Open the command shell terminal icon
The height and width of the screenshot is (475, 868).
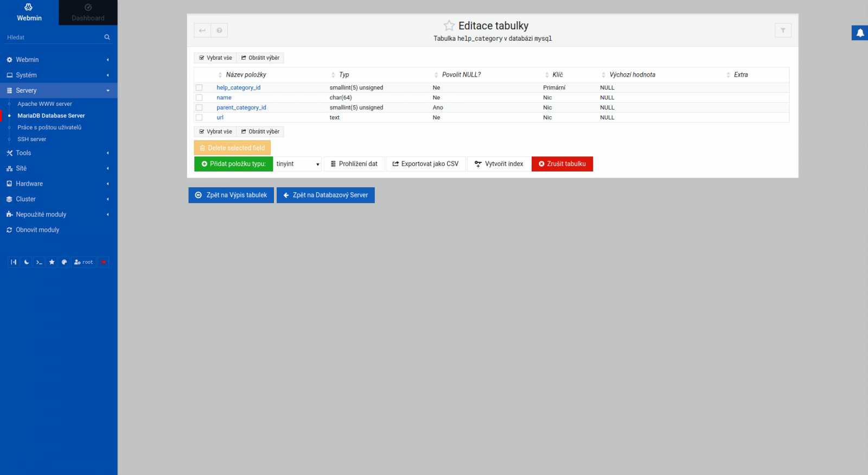coord(39,262)
